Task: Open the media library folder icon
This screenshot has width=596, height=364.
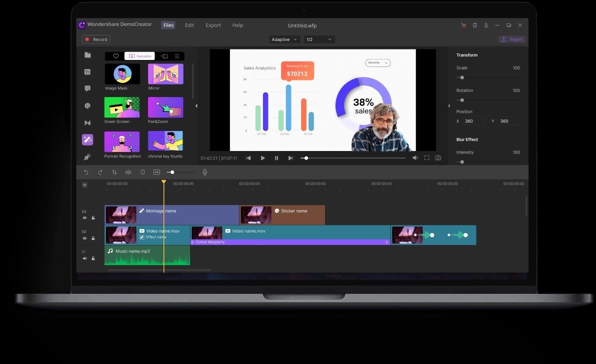Action: click(87, 55)
